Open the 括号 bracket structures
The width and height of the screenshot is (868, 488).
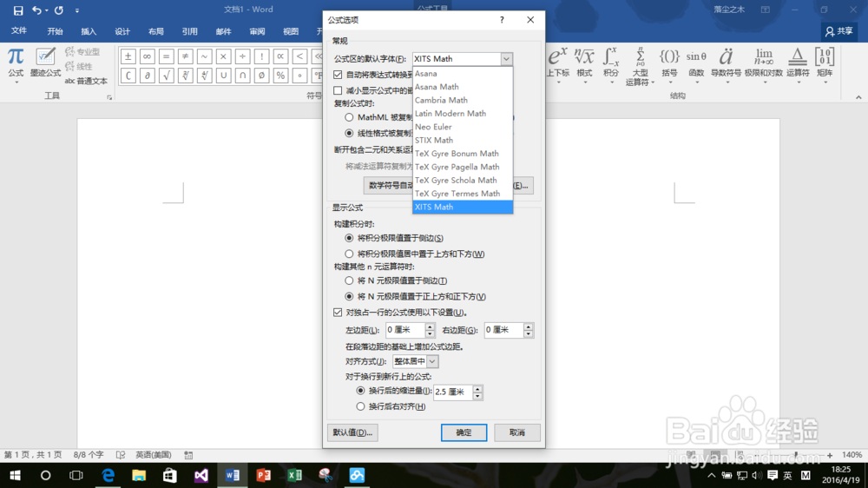click(669, 65)
